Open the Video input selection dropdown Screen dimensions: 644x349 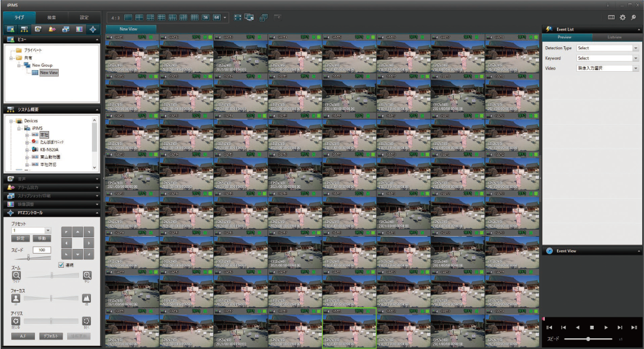click(635, 68)
